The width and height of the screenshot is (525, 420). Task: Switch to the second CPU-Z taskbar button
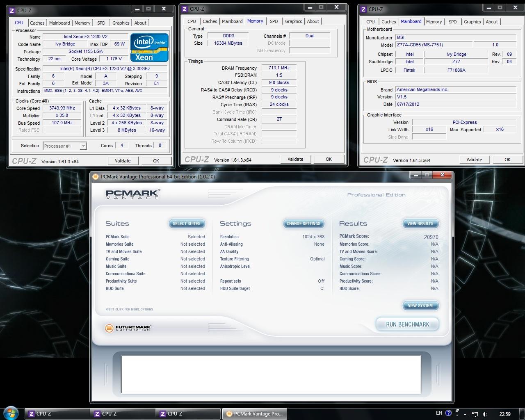(x=122, y=413)
